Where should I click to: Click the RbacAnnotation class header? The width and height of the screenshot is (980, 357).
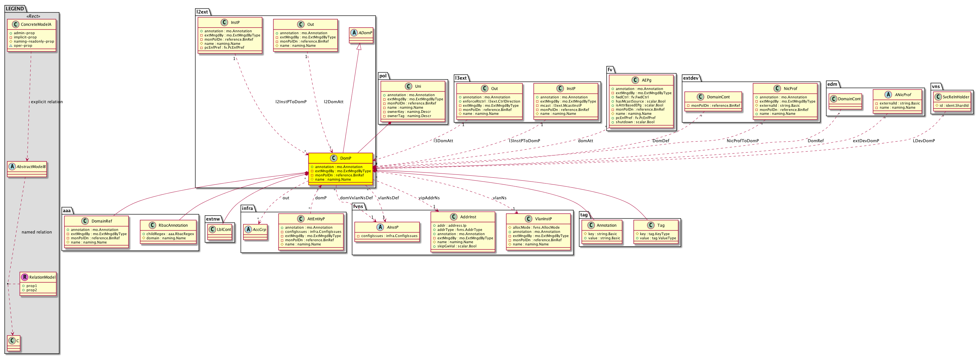pyautogui.click(x=173, y=225)
